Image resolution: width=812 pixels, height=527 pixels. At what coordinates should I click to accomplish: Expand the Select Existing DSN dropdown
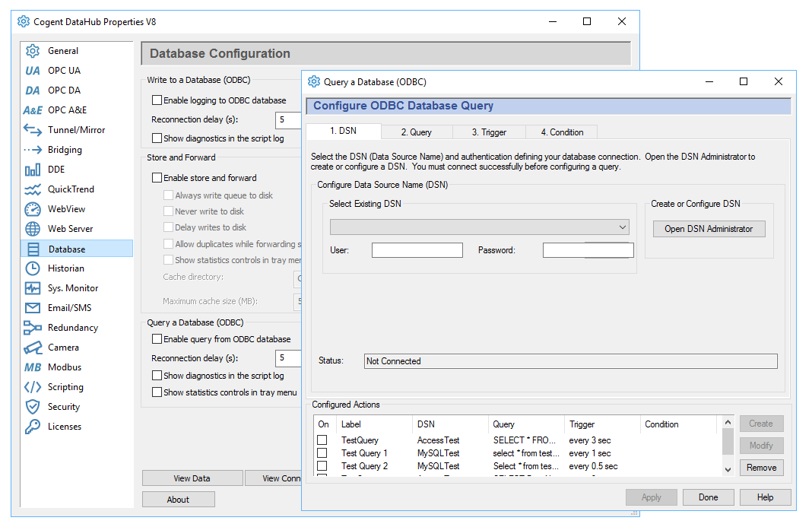480,227
